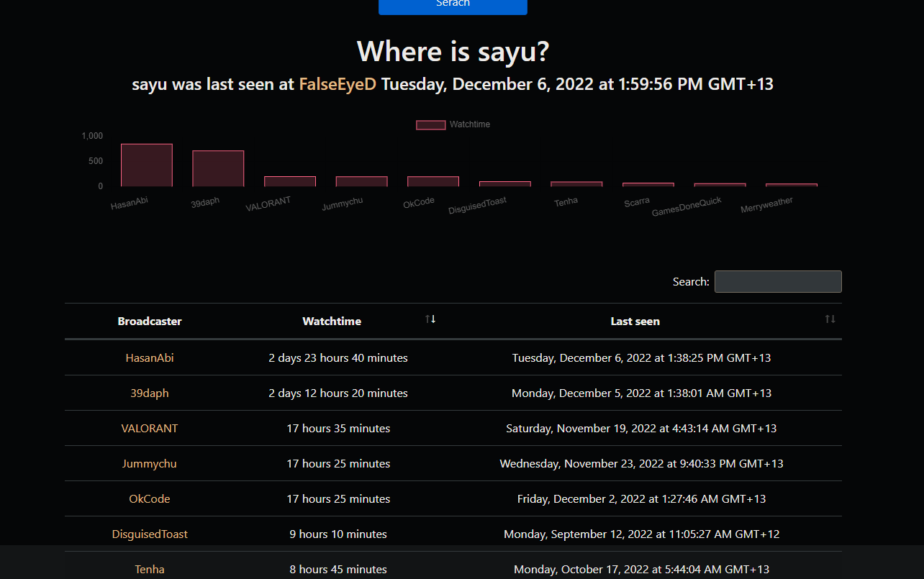Viewport: 924px width, 579px height.
Task: Click the OkCode bar in the chart
Action: [x=433, y=181]
